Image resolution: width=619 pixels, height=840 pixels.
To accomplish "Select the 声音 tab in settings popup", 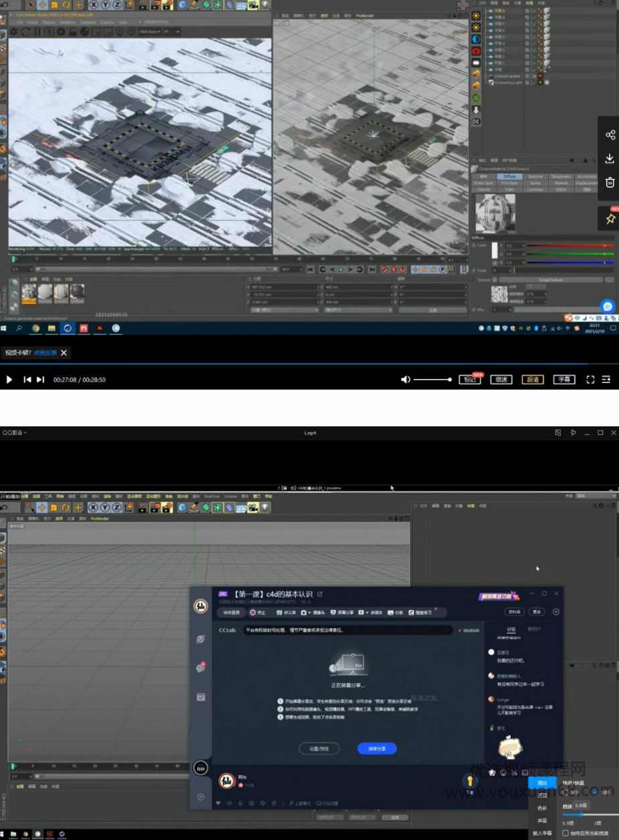I will tap(542, 821).
